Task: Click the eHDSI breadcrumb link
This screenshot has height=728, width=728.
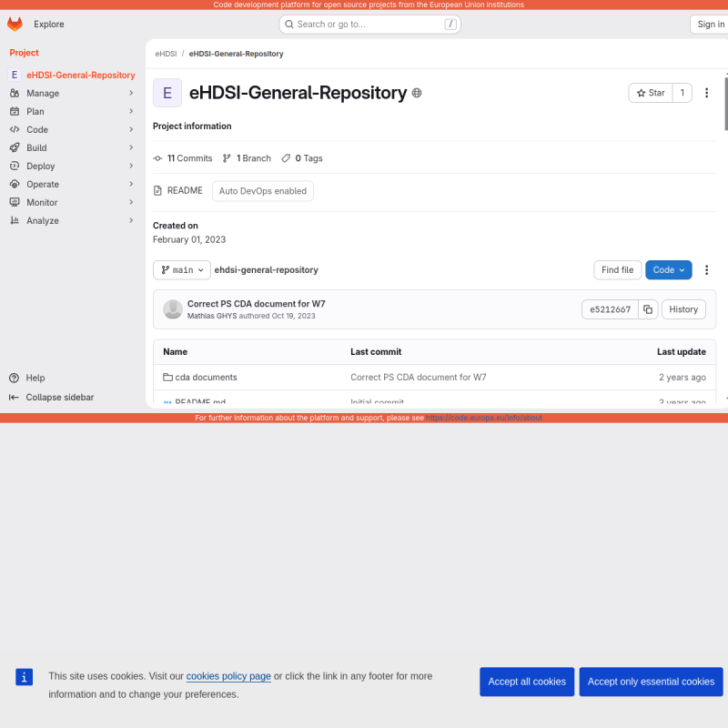Action: pyautogui.click(x=166, y=54)
